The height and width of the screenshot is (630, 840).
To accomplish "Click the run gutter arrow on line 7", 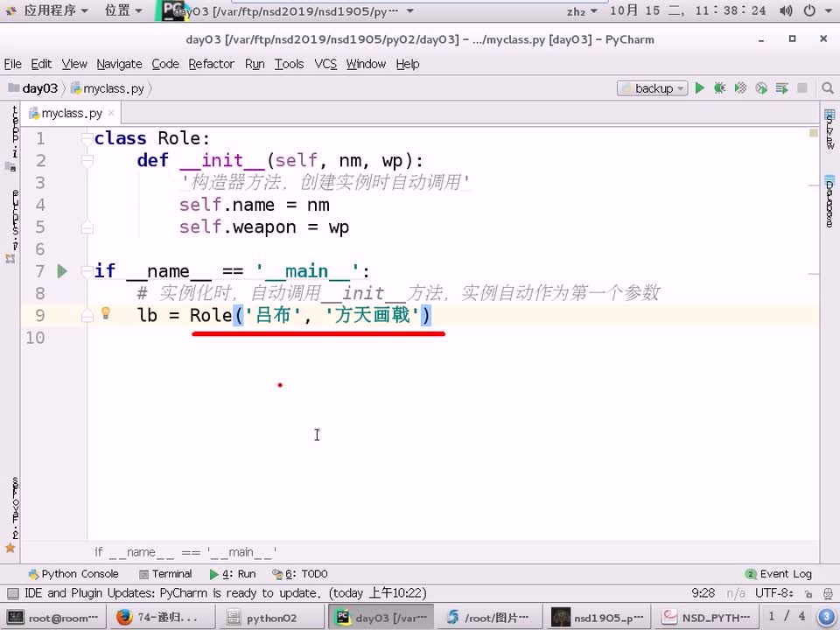I will point(62,271).
